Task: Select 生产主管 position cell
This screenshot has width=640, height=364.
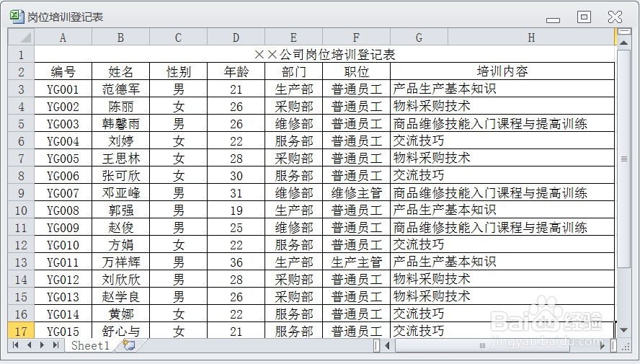Action: click(356, 262)
